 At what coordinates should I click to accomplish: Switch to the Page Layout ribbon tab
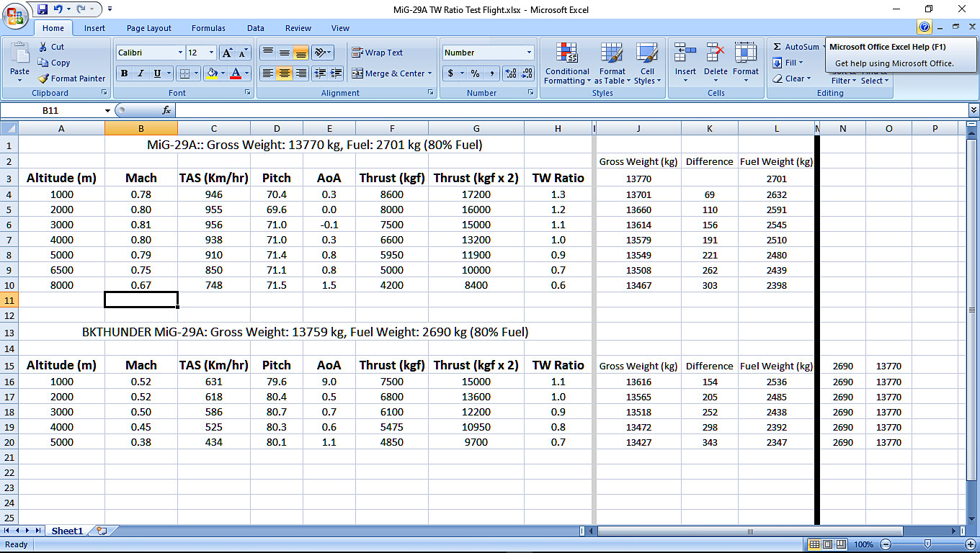pos(149,28)
